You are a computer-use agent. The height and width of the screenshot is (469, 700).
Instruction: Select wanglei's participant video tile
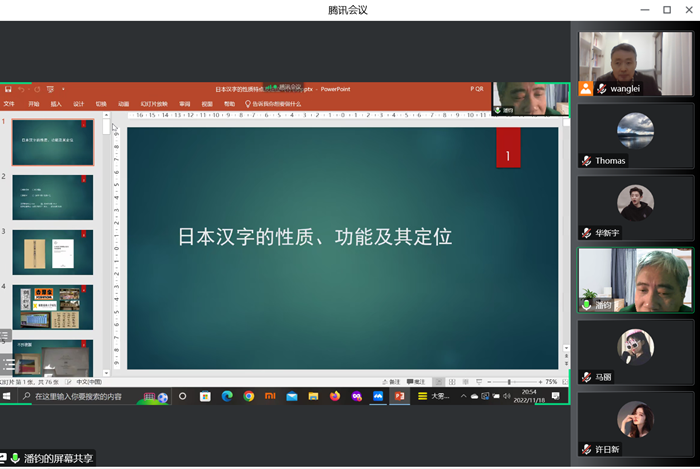[x=635, y=63]
